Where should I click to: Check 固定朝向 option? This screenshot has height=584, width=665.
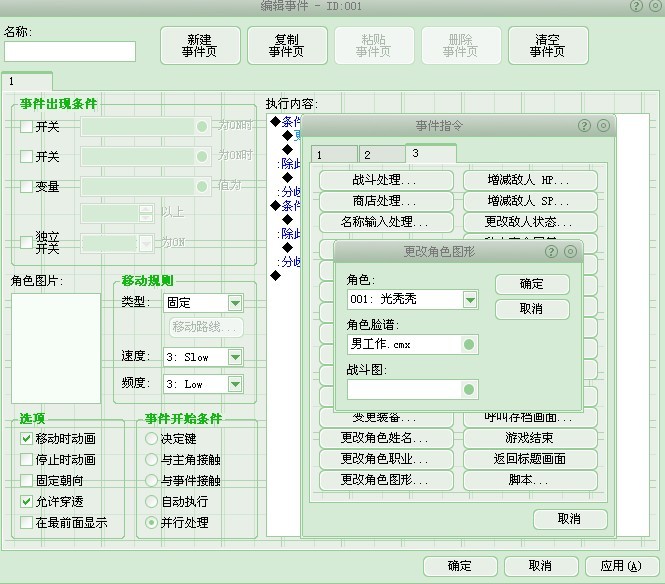pos(26,481)
